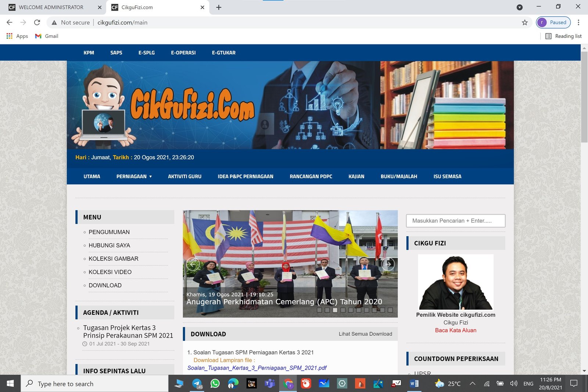Reload the page with refresh icon
588x392 pixels.
point(37,22)
